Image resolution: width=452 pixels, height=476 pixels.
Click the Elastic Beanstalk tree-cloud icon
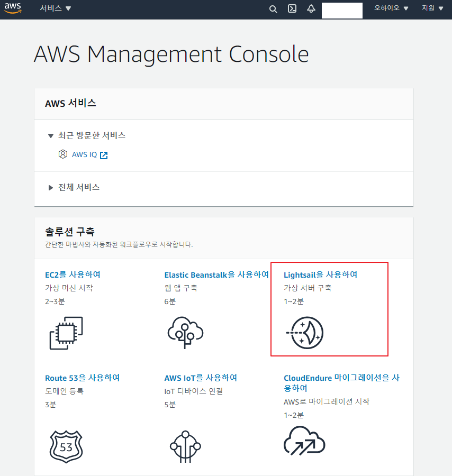(185, 333)
